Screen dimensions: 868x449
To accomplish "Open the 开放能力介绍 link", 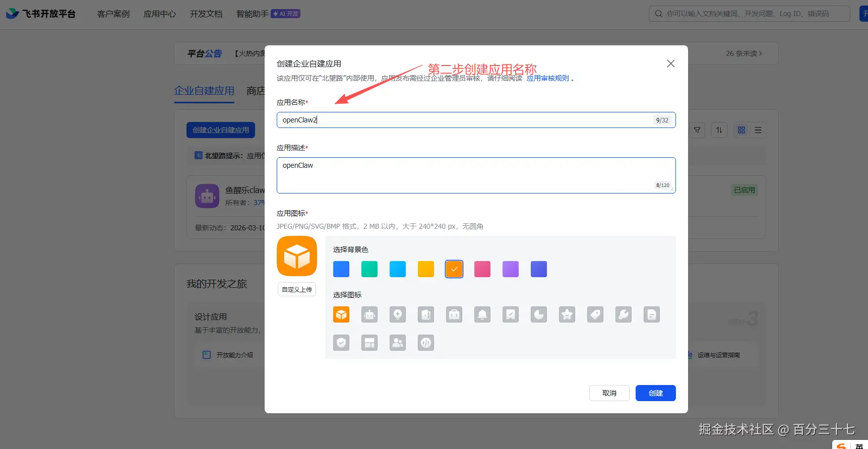I will coord(235,355).
